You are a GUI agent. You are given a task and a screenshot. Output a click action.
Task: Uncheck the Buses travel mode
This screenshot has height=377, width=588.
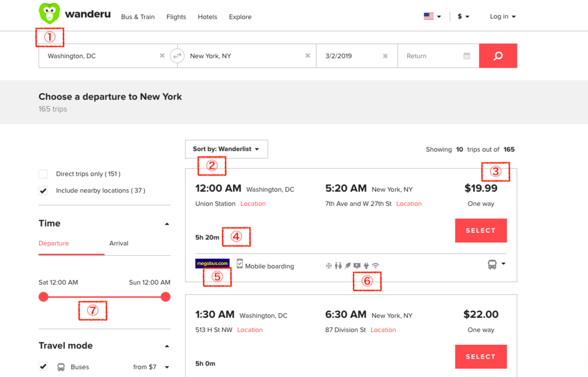[43, 367]
